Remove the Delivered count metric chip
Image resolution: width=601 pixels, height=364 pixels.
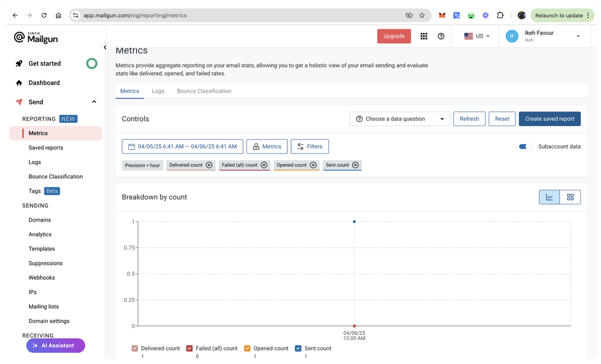209,165
